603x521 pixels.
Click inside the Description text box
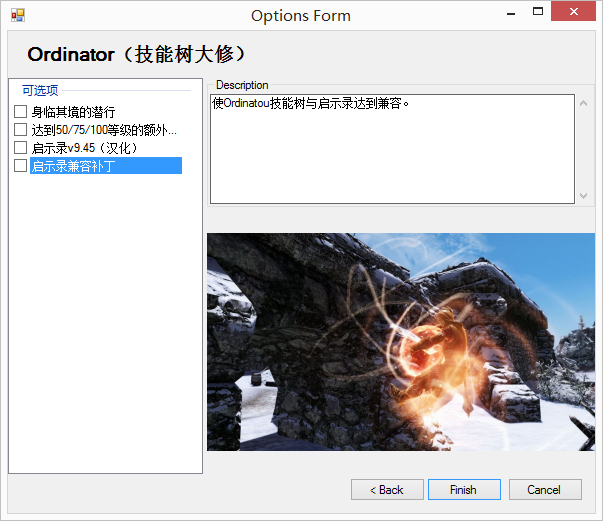[392, 148]
